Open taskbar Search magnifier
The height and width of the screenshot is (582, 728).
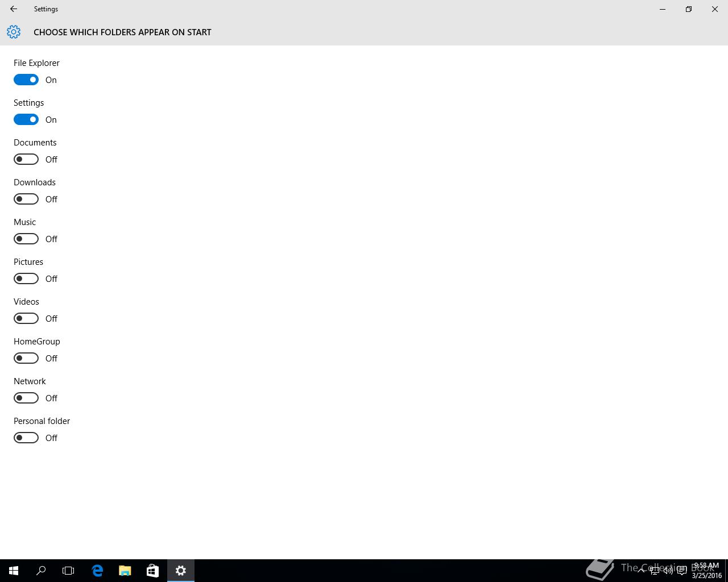[x=41, y=571]
